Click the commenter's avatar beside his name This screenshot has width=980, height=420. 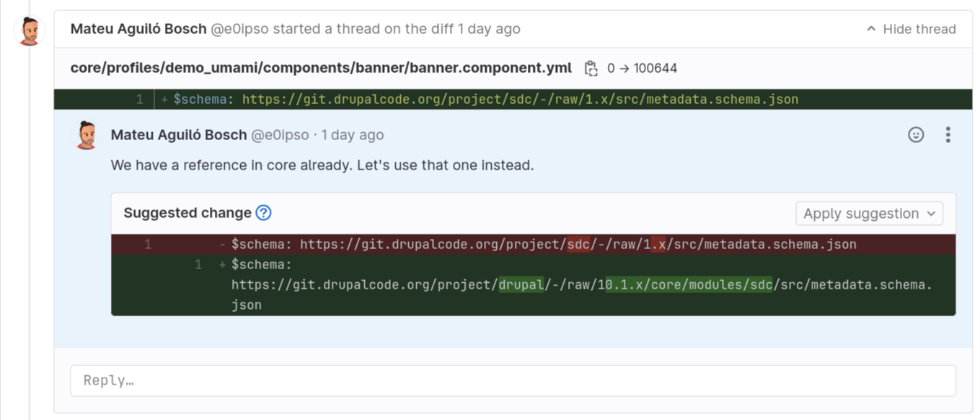(x=87, y=134)
